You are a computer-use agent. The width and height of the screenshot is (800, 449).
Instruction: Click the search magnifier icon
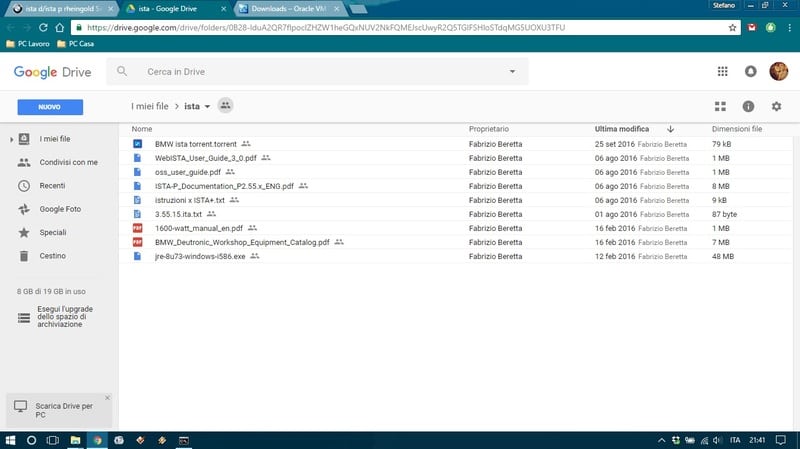(x=121, y=71)
